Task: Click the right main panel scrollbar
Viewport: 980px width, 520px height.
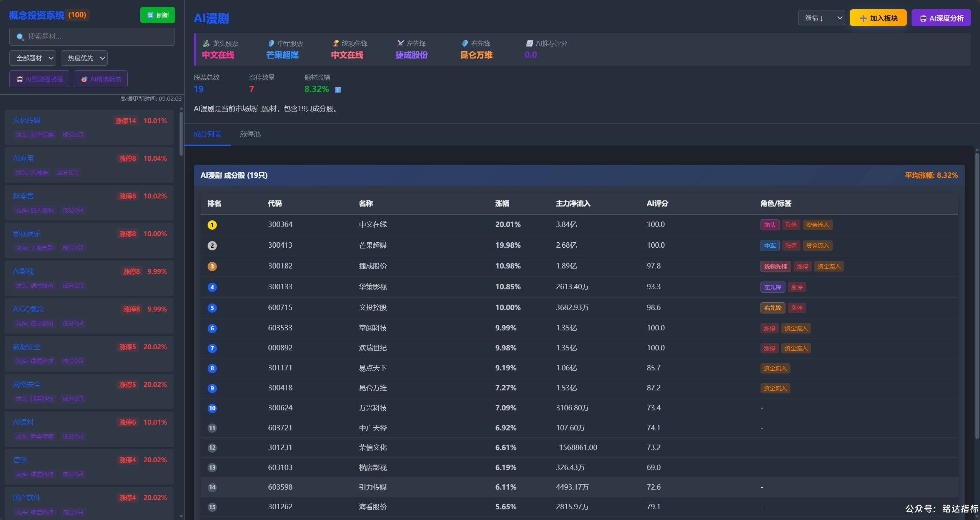Action: [x=977, y=296]
